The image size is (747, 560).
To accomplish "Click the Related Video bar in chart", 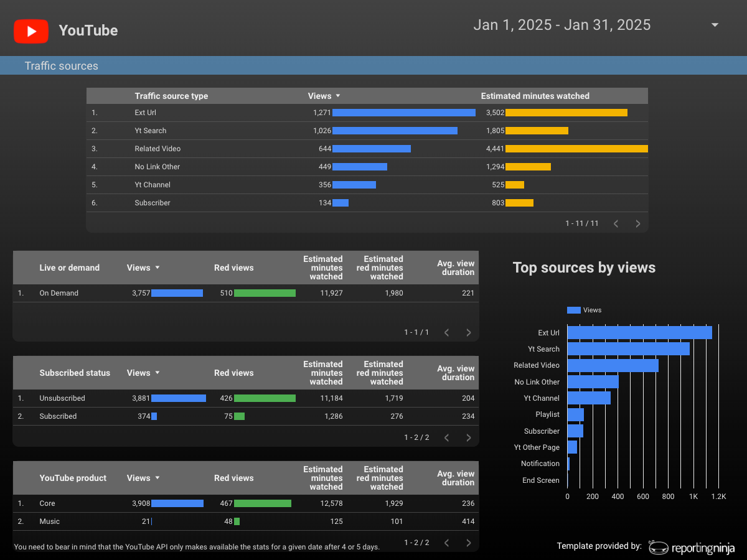I will [x=613, y=365].
